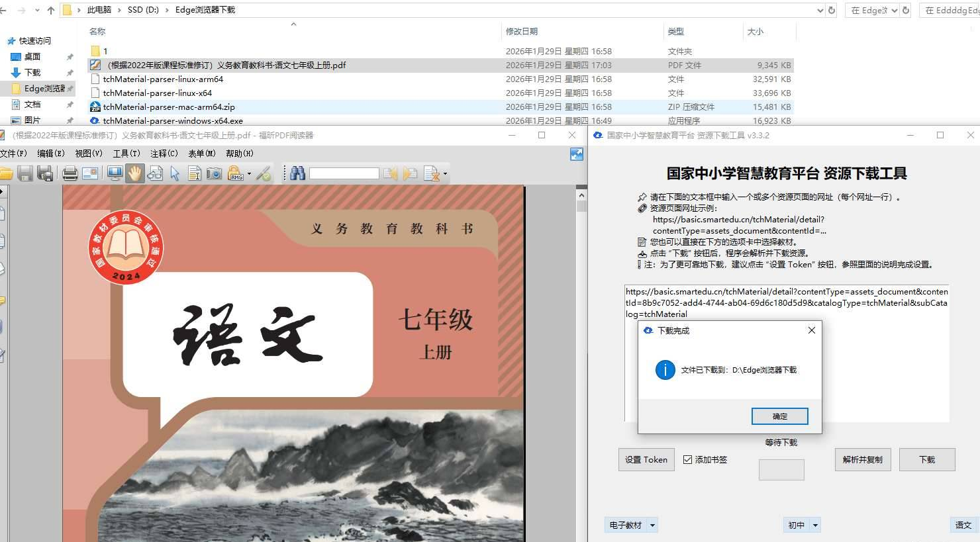This screenshot has width=980, height=542.
Task: Select tchMaterial-parser-mac-arm64.zip file
Action: 169,107
